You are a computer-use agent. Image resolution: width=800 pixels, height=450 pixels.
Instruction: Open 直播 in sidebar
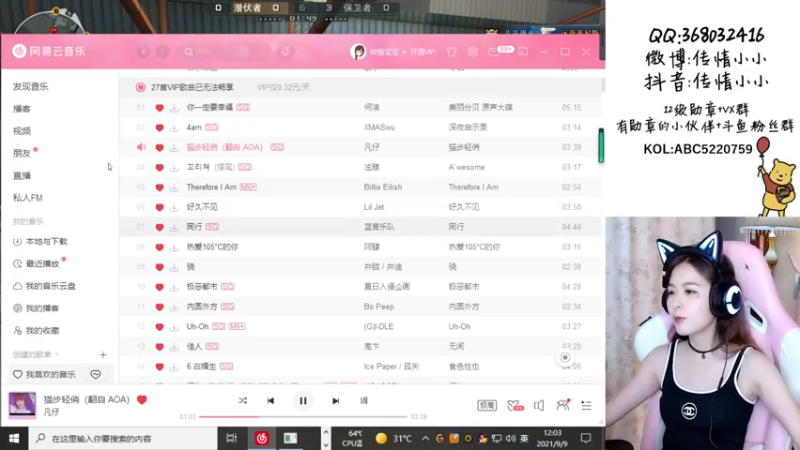22,176
